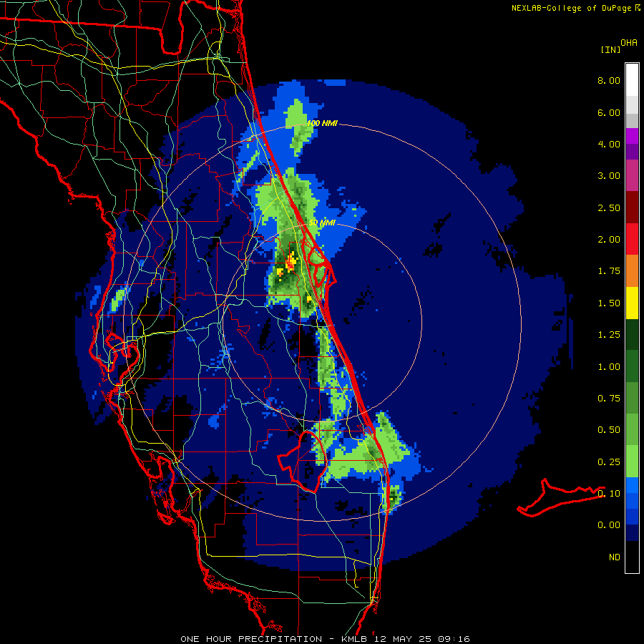Click the 4.00 legend value
The height and width of the screenshot is (644, 644).
coord(609,144)
